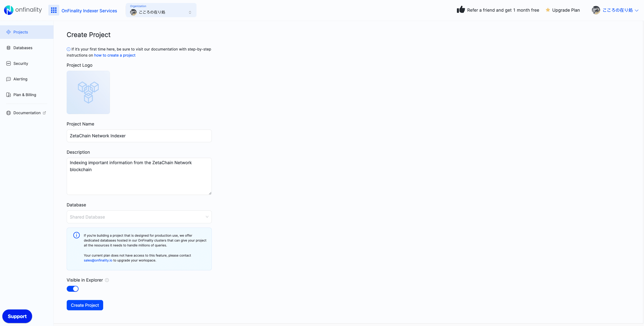Click the info icon beside Visible in Explorer
644x326 pixels.
pyautogui.click(x=107, y=280)
